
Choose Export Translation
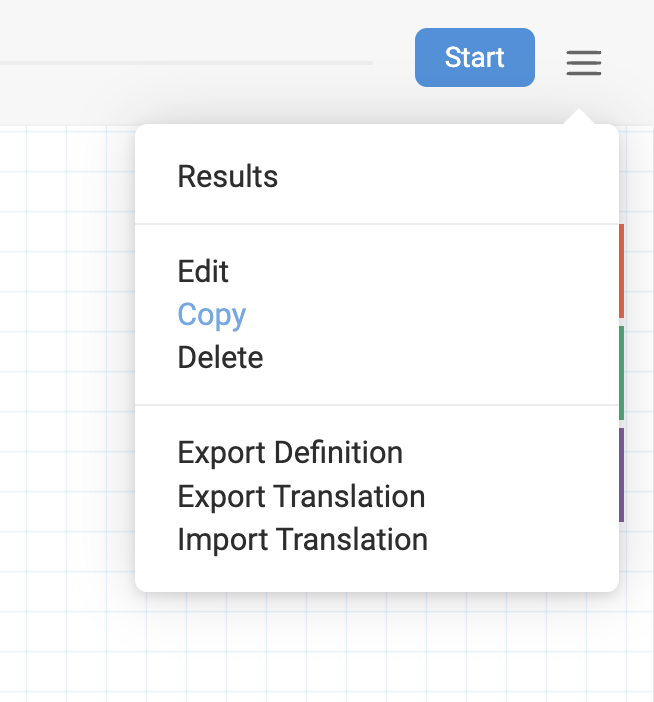point(301,497)
